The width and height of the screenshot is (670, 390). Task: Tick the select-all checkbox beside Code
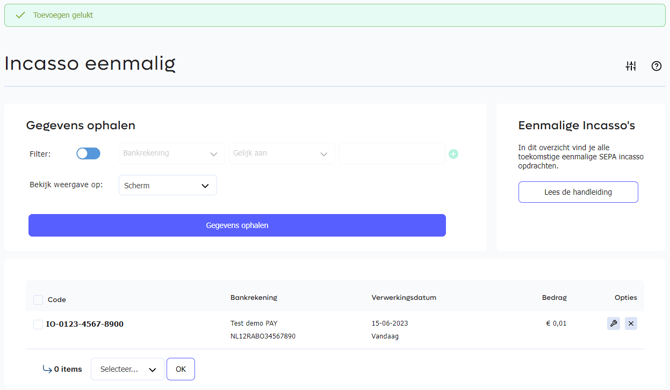[x=38, y=299]
